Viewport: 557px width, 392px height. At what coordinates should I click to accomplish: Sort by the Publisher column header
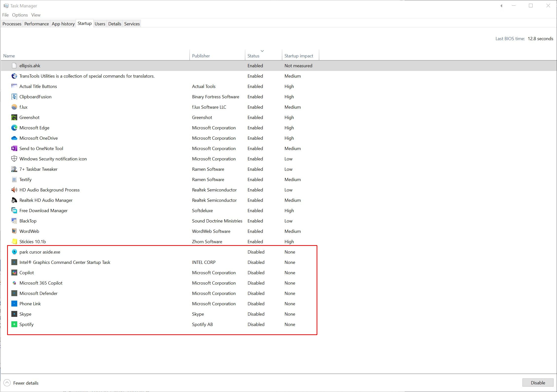[201, 56]
